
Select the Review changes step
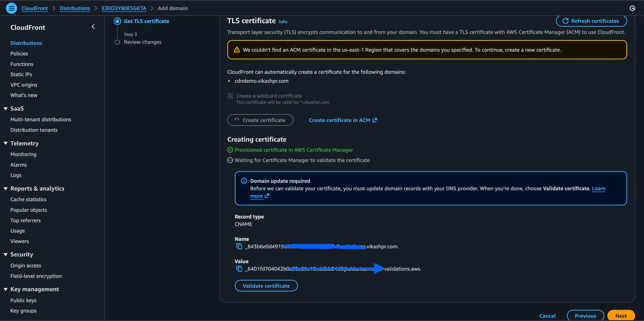pos(143,42)
